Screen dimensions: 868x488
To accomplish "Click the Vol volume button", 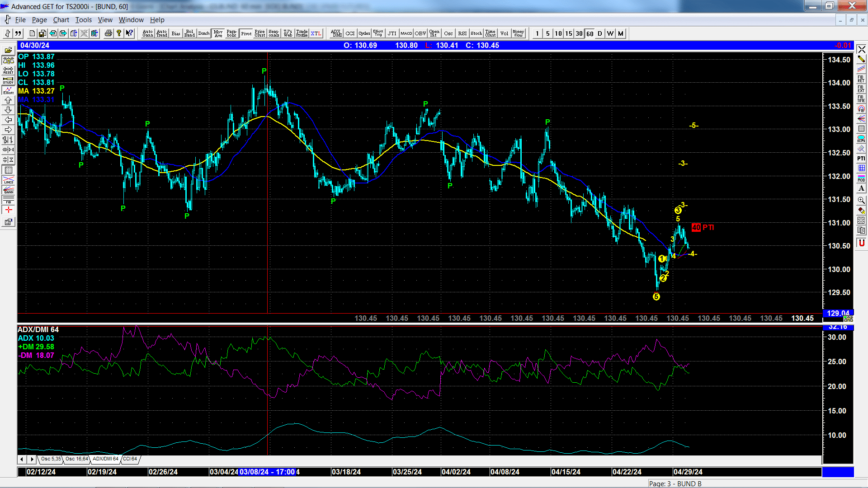I will click(x=505, y=33).
